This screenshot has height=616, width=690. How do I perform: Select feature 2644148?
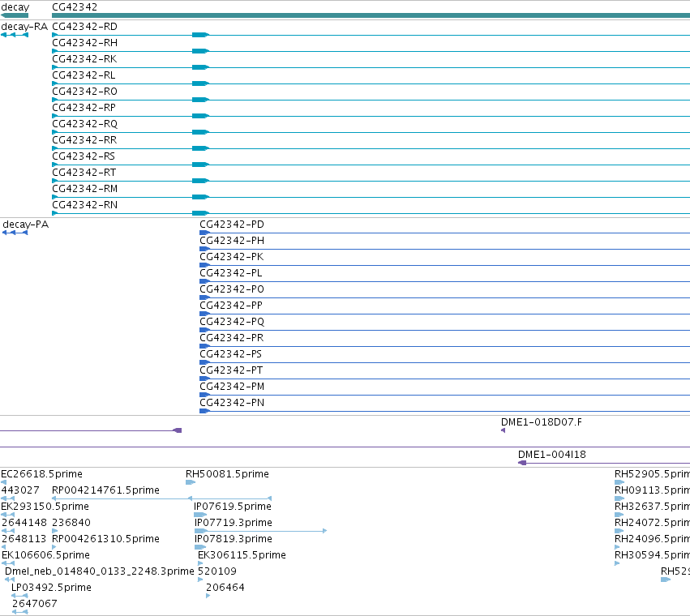coord(24,523)
